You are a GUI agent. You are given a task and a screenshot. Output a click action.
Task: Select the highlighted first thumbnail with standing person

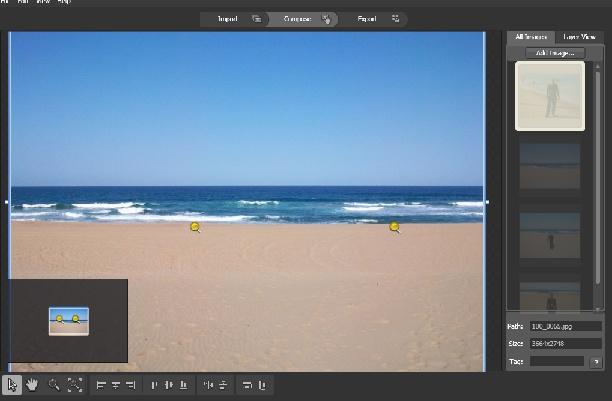click(x=550, y=96)
